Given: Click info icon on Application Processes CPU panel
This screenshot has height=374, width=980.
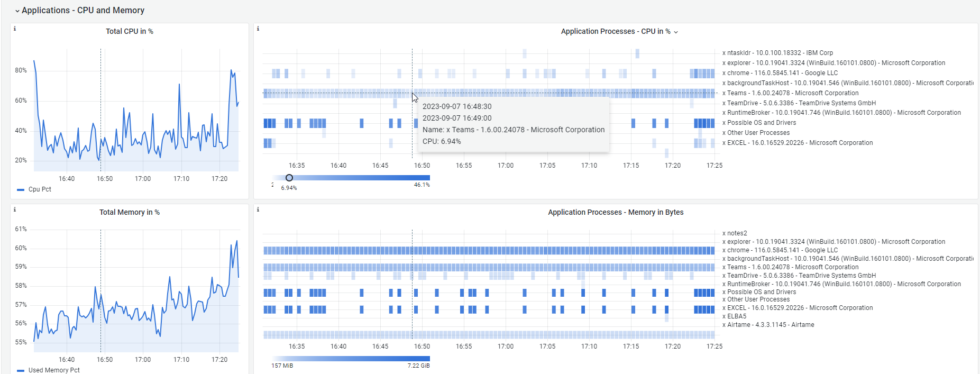Looking at the screenshot, I should tap(258, 29).
